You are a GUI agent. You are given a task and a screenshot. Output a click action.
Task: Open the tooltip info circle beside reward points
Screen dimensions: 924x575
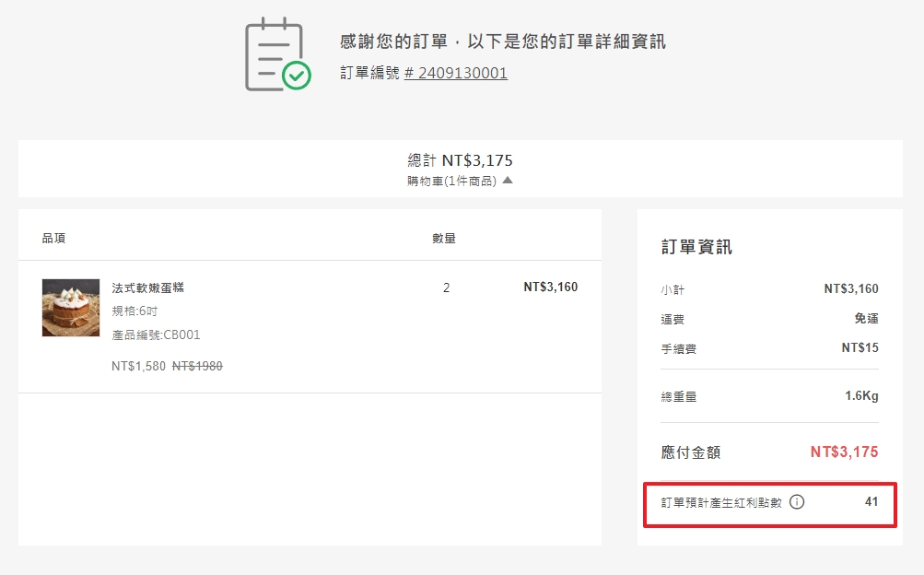(798, 502)
